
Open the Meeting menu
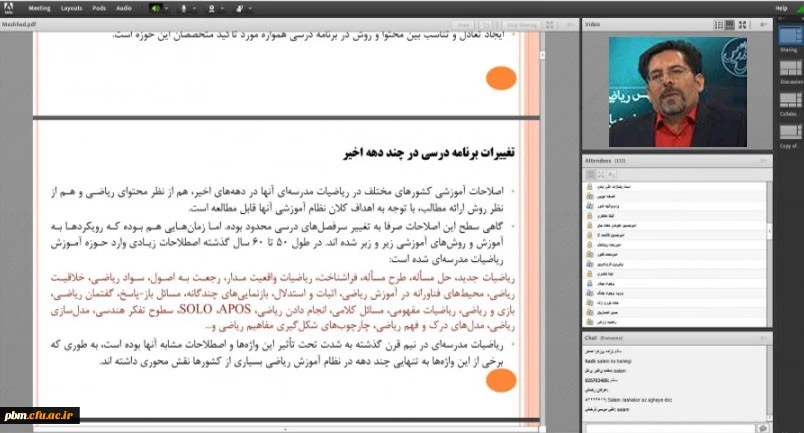click(39, 8)
